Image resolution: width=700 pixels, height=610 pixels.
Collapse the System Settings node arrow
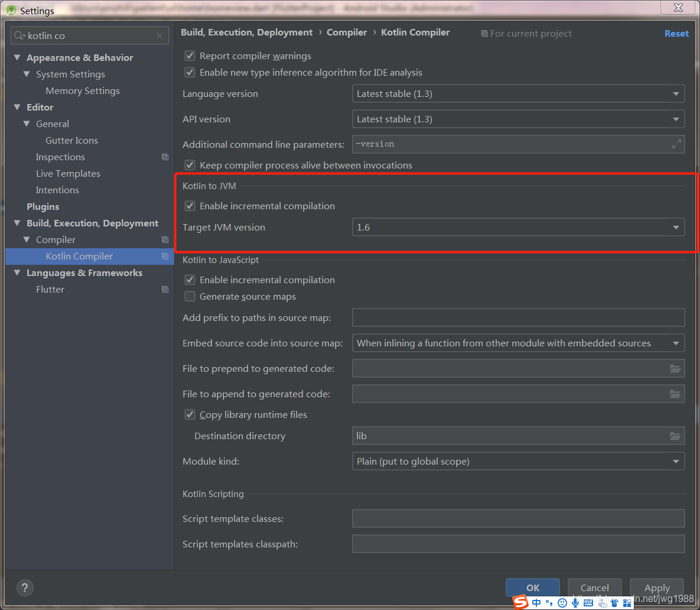coord(27,74)
